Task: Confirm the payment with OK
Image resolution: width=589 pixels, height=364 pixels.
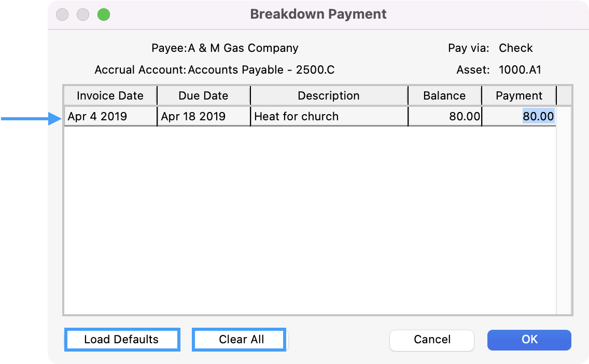Action: click(x=529, y=340)
